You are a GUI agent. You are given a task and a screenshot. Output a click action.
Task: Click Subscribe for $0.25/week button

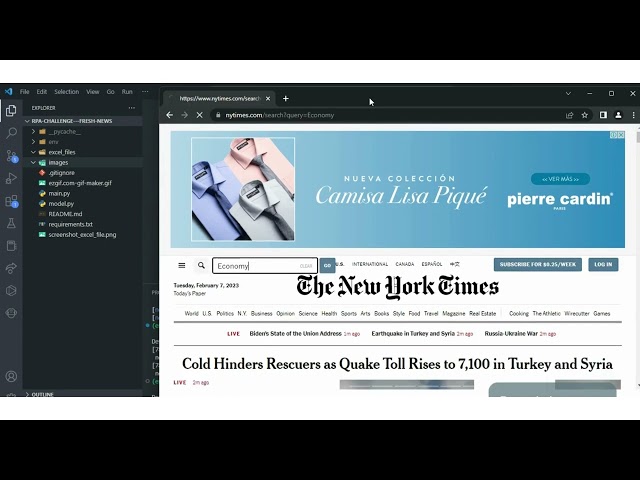tap(538, 264)
